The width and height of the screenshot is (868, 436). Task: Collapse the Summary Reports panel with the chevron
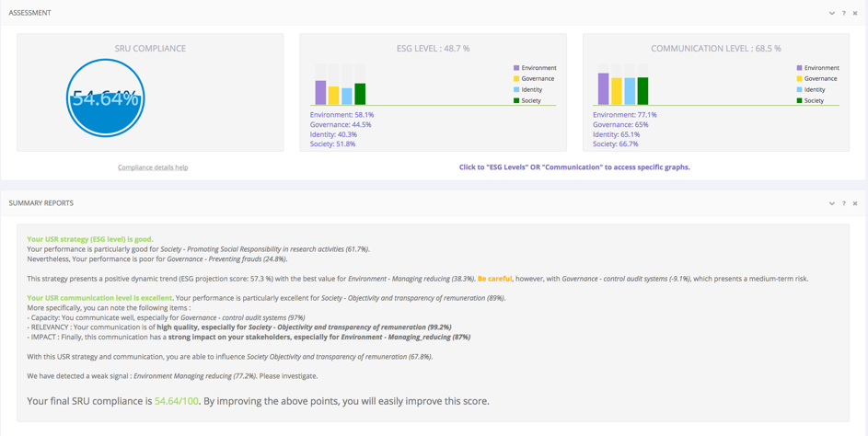pyautogui.click(x=832, y=203)
